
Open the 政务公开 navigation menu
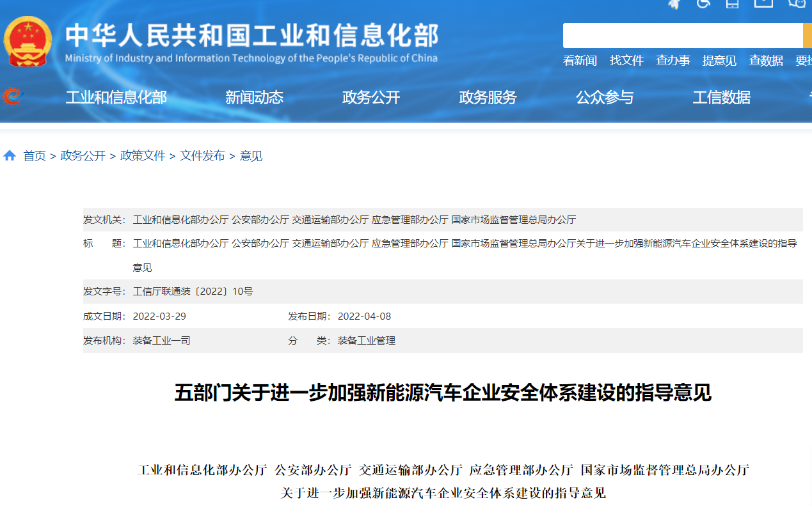point(371,98)
